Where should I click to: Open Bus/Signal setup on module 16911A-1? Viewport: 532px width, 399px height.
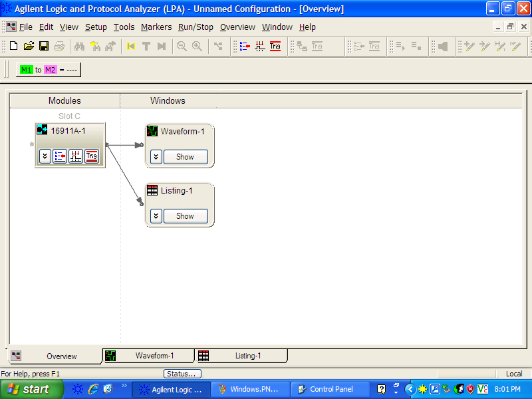pyautogui.click(x=60, y=156)
